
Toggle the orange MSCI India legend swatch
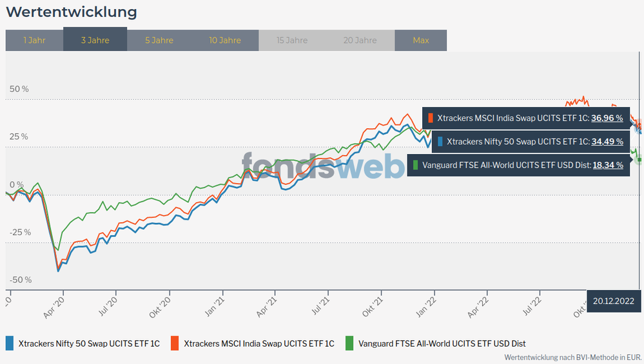click(175, 343)
